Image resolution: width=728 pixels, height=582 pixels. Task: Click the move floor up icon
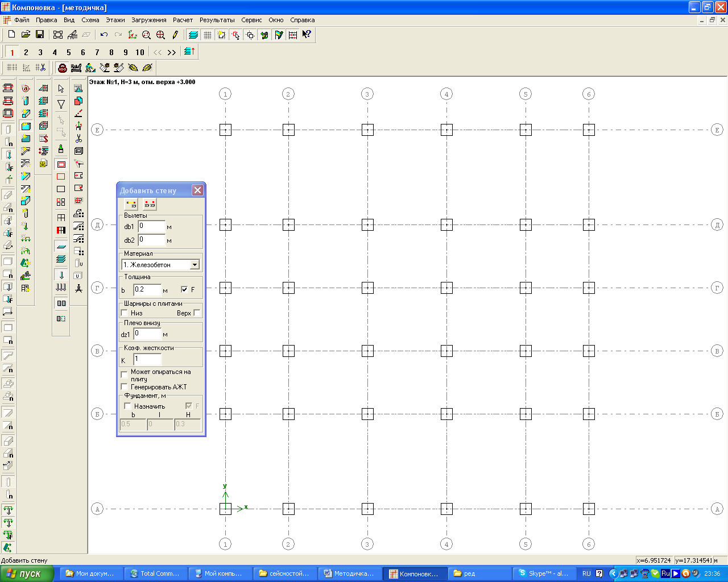point(189,52)
